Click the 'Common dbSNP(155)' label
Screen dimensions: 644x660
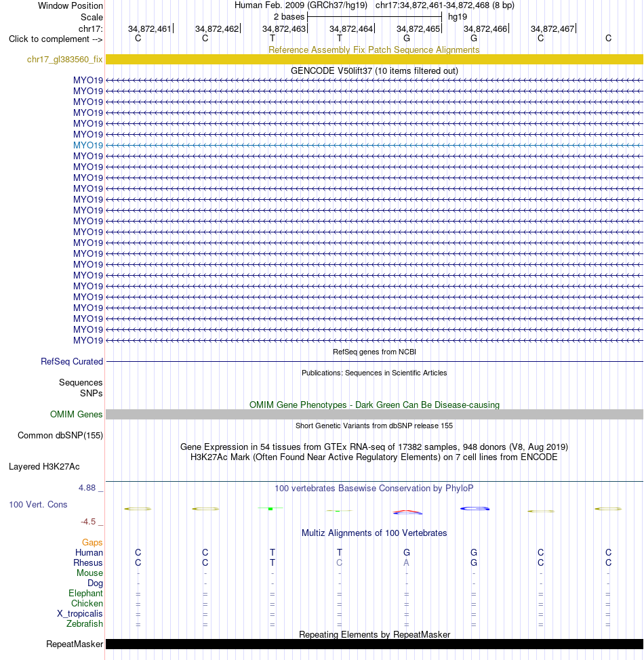[x=60, y=435]
